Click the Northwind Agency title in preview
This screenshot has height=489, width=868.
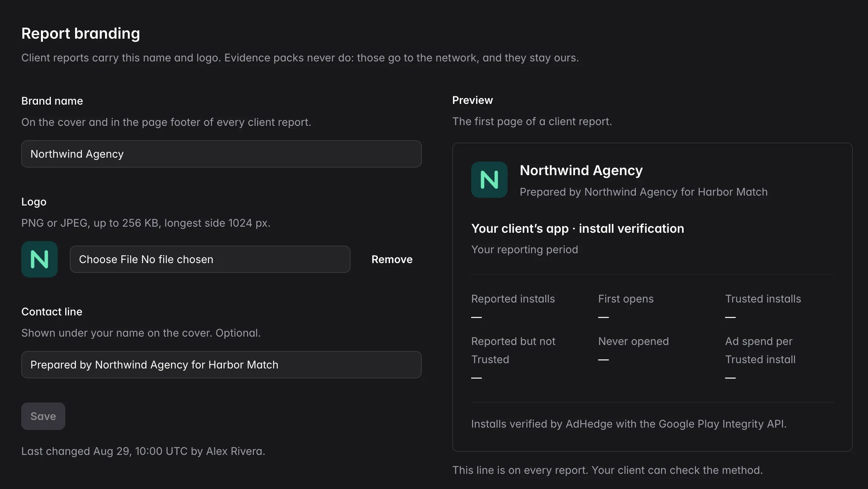click(x=581, y=170)
